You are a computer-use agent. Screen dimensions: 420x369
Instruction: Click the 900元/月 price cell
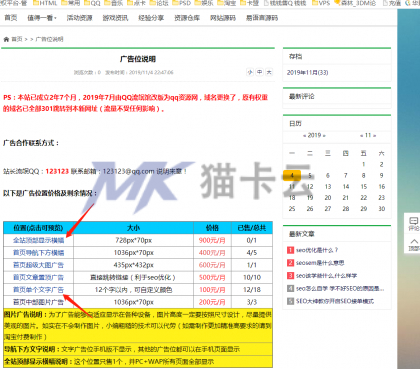(212, 240)
